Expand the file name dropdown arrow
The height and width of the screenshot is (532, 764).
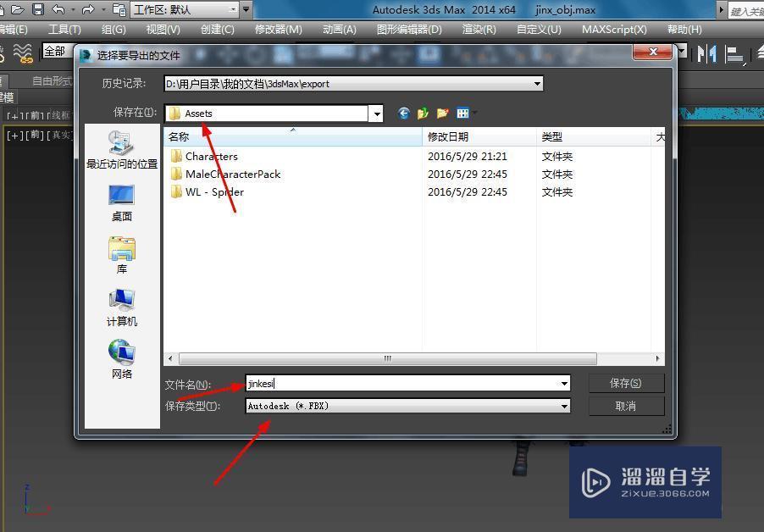point(564,384)
